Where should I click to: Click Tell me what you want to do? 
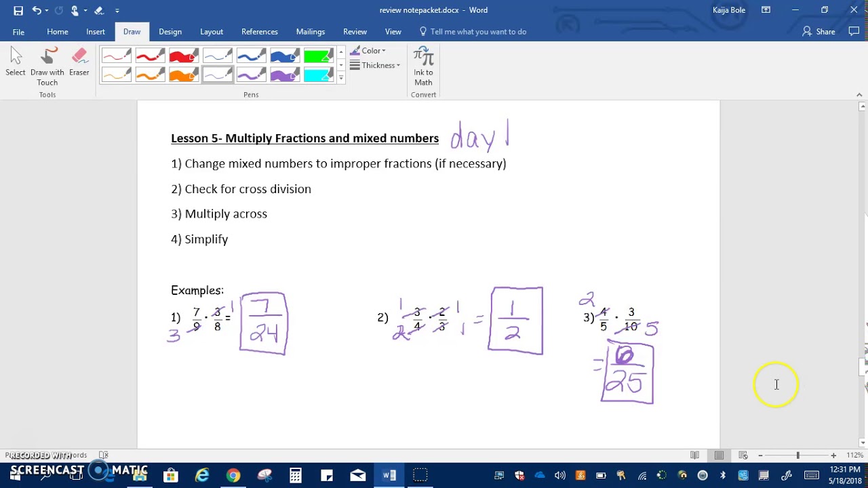coord(473,32)
